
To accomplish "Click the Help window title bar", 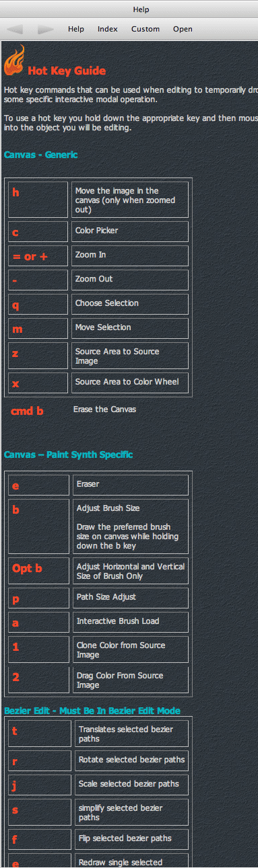I will pos(129,9).
